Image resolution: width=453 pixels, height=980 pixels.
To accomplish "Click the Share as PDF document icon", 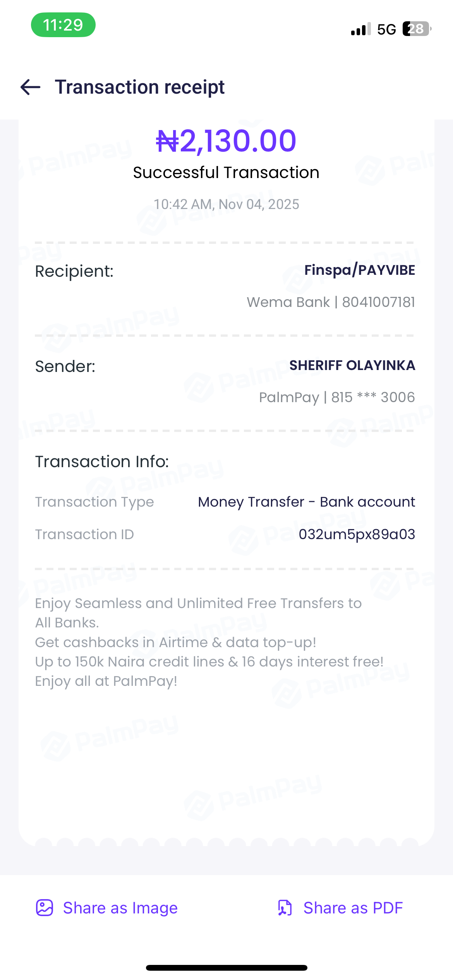I will [x=285, y=908].
